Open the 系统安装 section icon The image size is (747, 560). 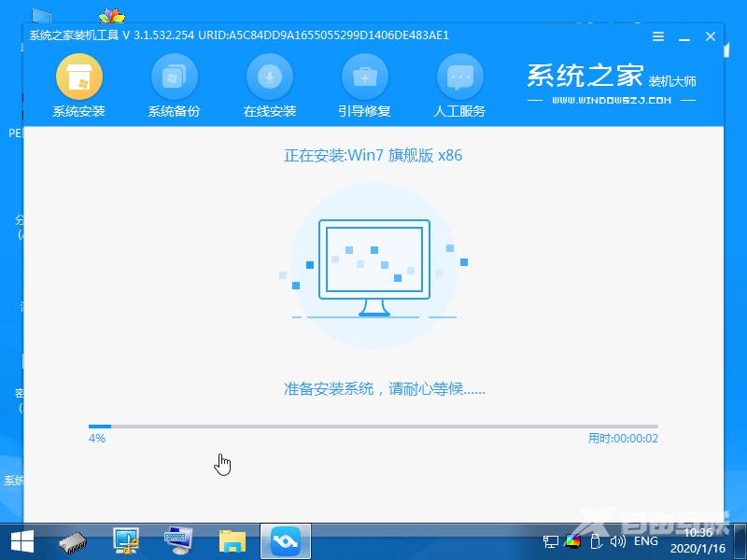coord(79,77)
